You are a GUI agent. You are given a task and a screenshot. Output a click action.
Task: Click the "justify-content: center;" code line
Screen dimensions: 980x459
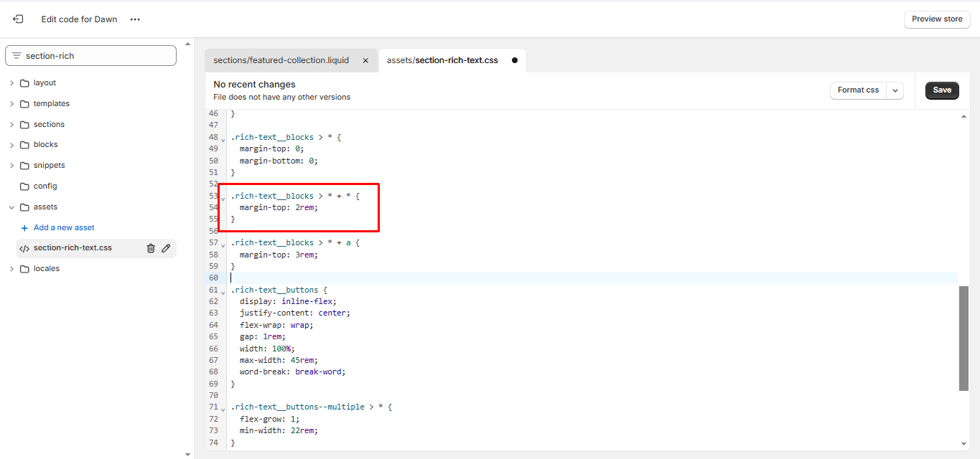pos(295,313)
